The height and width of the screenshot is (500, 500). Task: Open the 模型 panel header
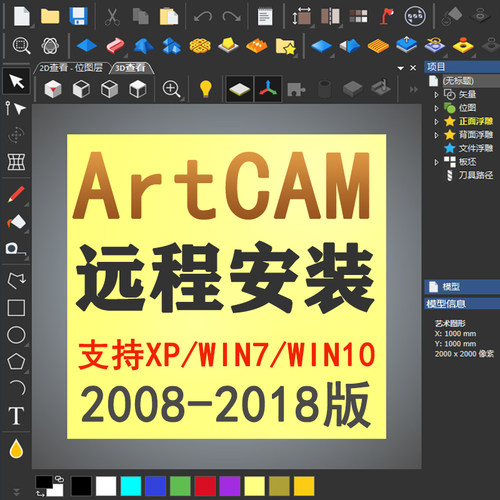[x=462, y=287]
